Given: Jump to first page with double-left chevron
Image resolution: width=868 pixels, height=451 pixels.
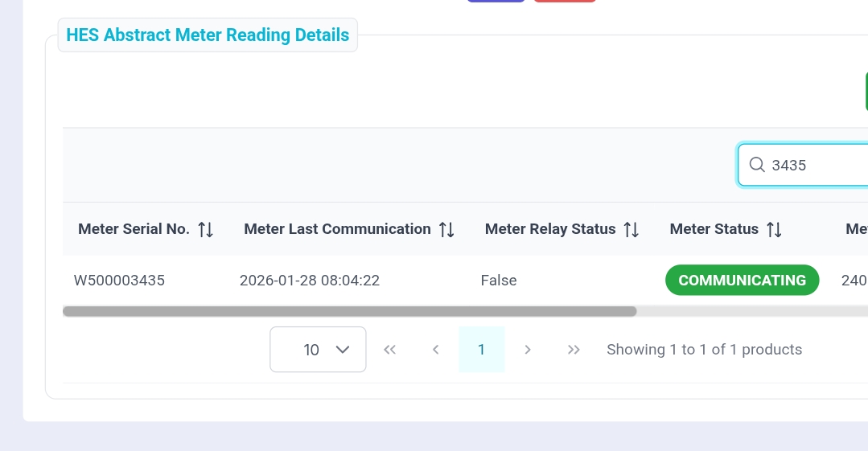Looking at the screenshot, I should click(390, 350).
